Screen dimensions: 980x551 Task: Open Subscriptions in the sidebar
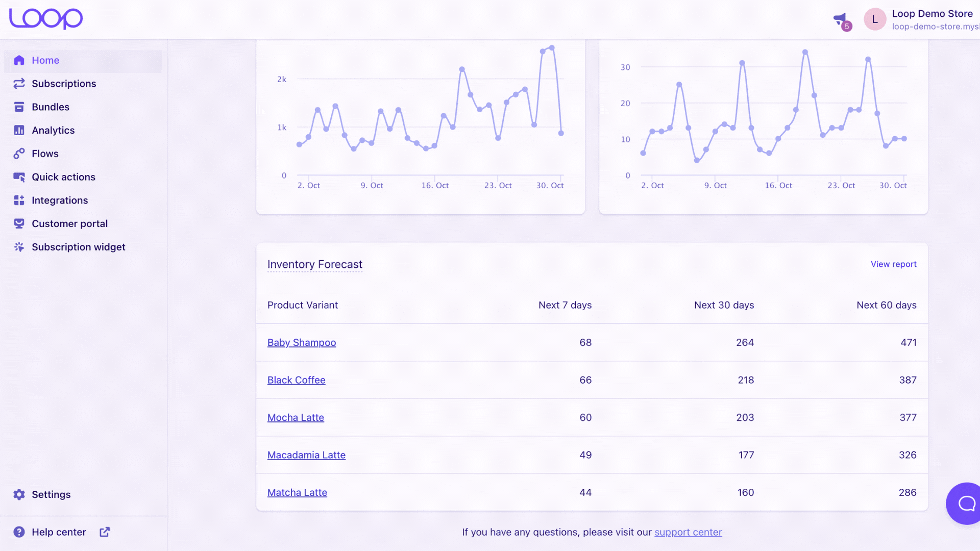click(x=64, y=84)
